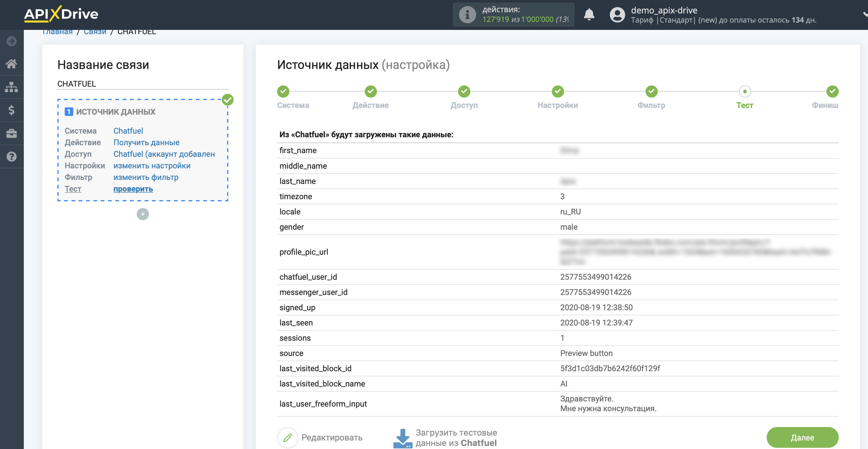Click the first_name row label
Image resolution: width=868 pixels, height=449 pixels.
tap(298, 151)
